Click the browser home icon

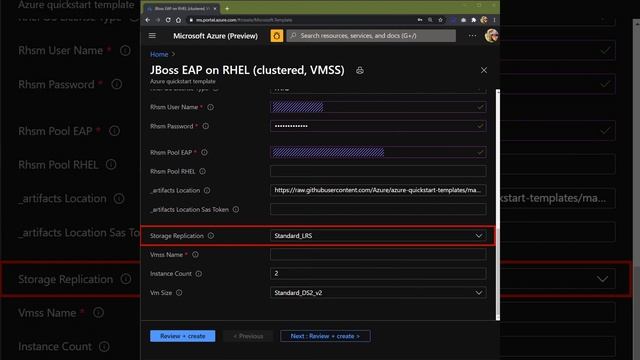tap(178, 20)
